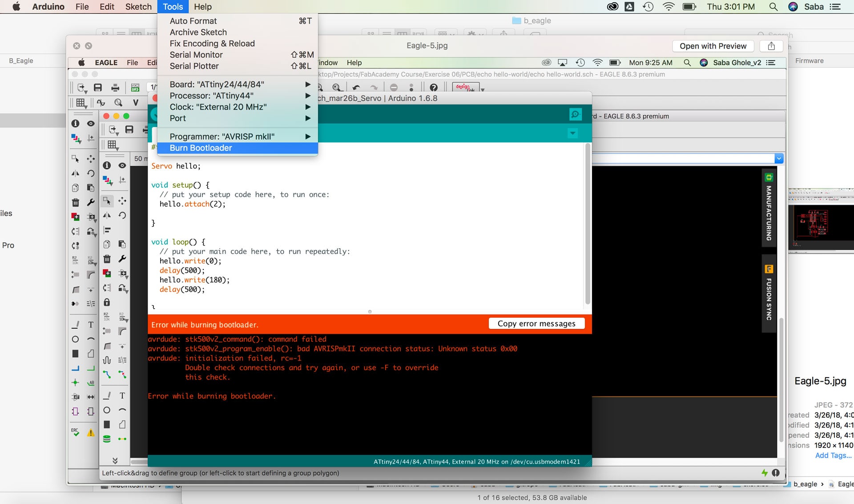854x504 pixels.
Task: Select Junction tool in schematic toolbar
Action: [x=76, y=383]
